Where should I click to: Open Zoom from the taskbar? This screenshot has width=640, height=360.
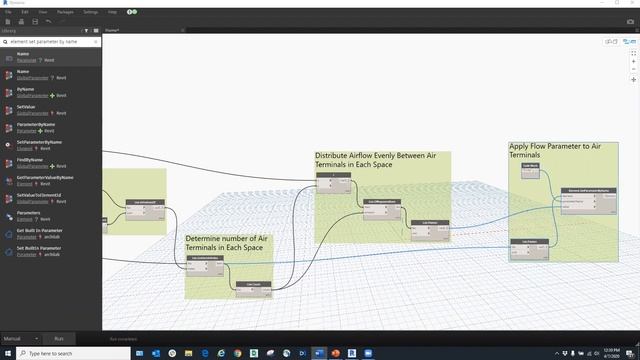(x=368, y=353)
